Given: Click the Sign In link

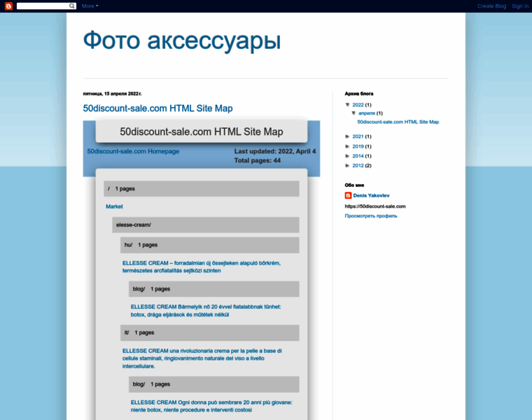Looking at the screenshot, I should (520, 6).
